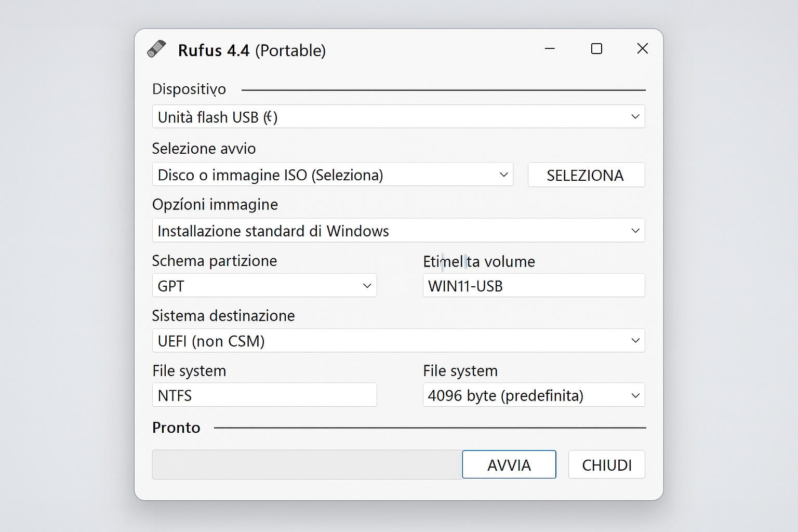Click the Rufus 4.4 (Portable) title text
Image resolution: width=798 pixels, height=532 pixels.
[251, 50]
